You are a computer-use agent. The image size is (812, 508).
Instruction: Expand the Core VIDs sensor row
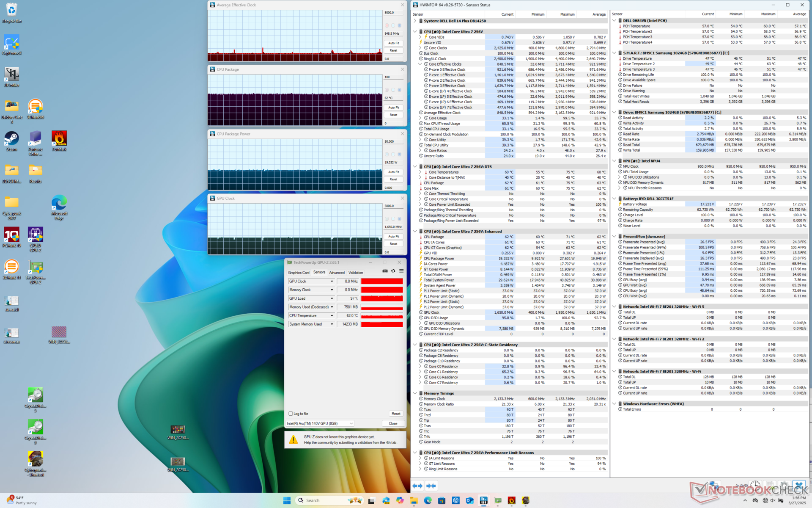click(x=420, y=37)
